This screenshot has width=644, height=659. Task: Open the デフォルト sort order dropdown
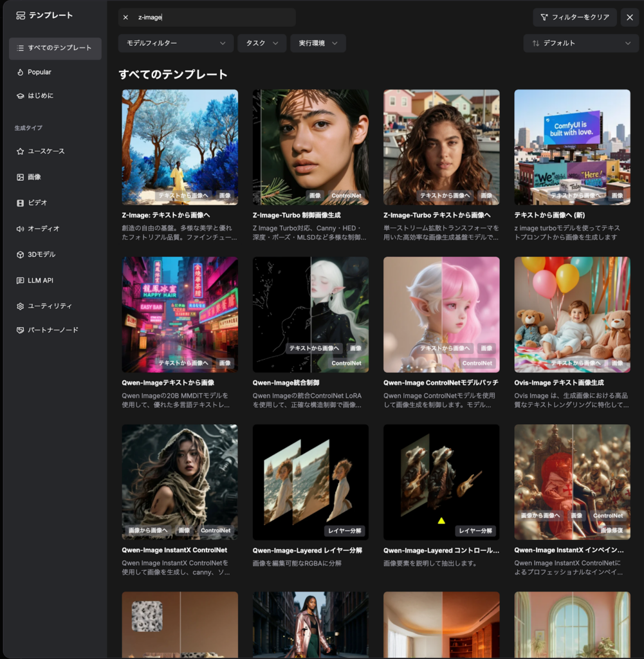(581, 43)
